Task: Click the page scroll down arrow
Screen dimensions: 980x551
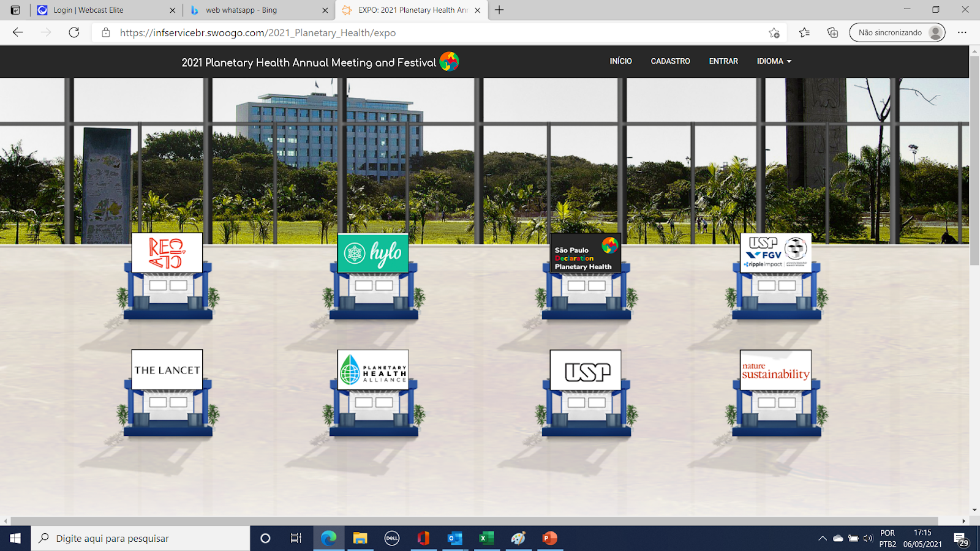Action: tap(974, 509)
